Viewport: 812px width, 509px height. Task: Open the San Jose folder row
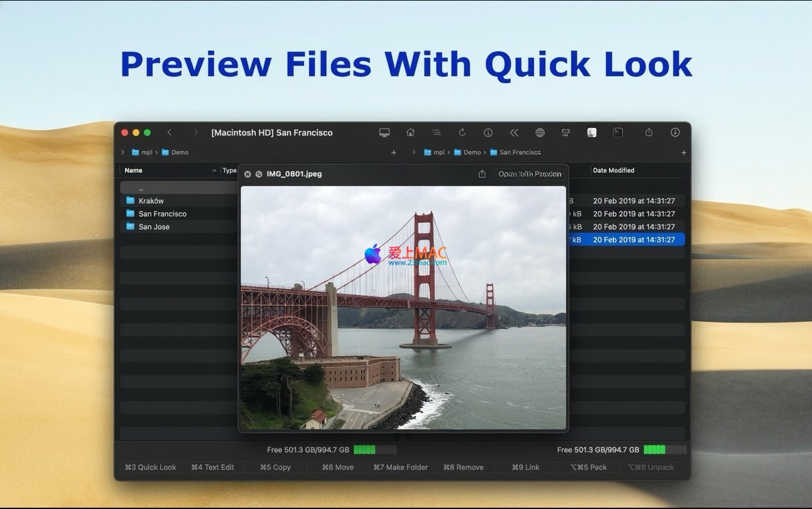tap(154, 227)
